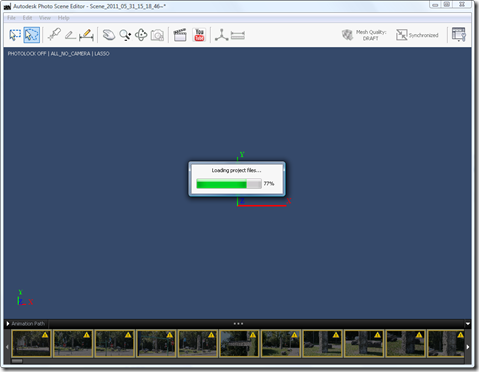The image size is (479, 372).
Task: Move filmstrip right with arrow
Action: tap(468, 347)
